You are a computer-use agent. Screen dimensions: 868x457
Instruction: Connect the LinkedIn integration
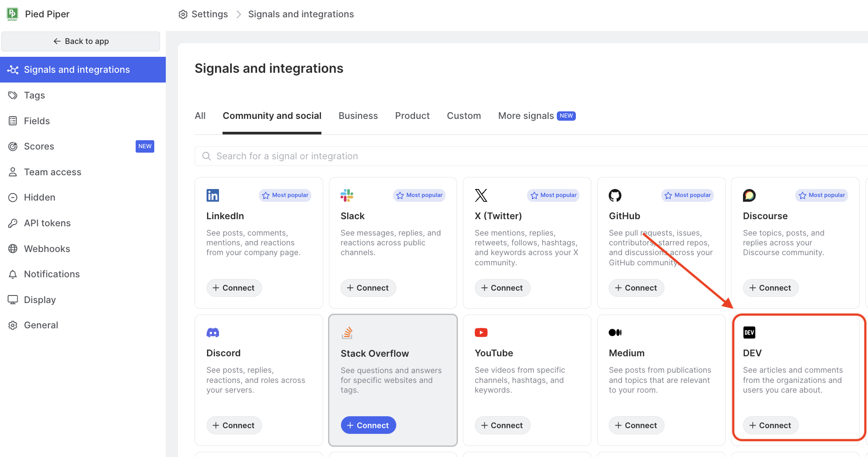[234, 288]
